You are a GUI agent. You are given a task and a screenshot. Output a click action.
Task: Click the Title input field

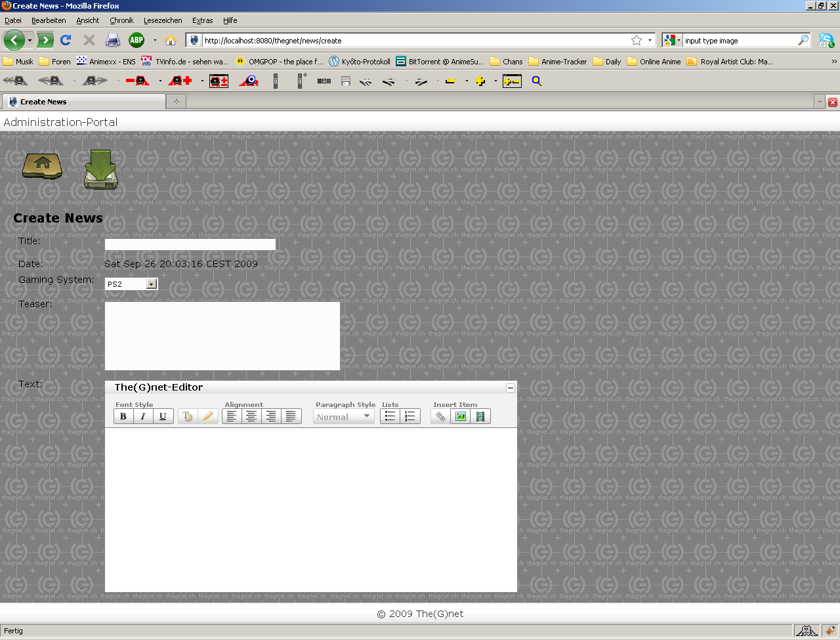(190, 245)
